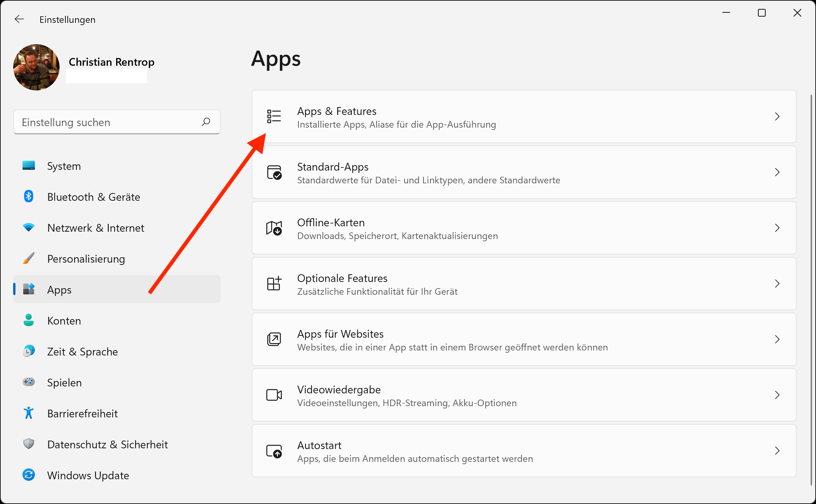Click the search magnifier icon

[206, 122]
